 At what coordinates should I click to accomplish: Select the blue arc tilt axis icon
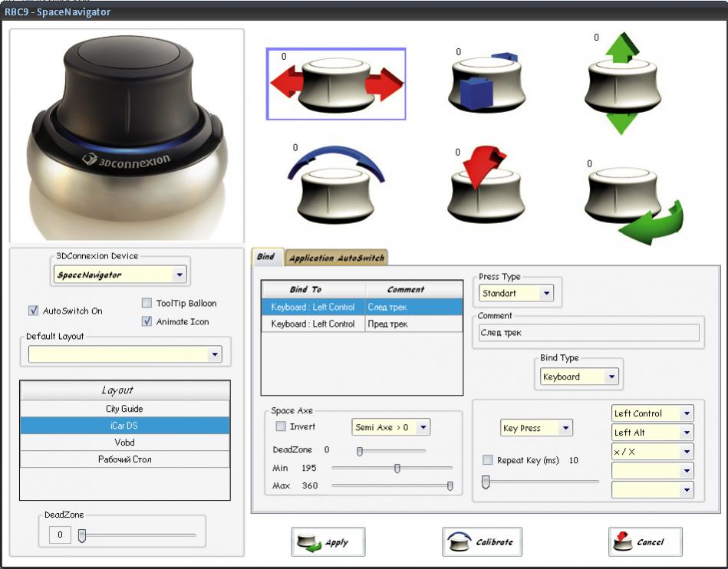336,184
